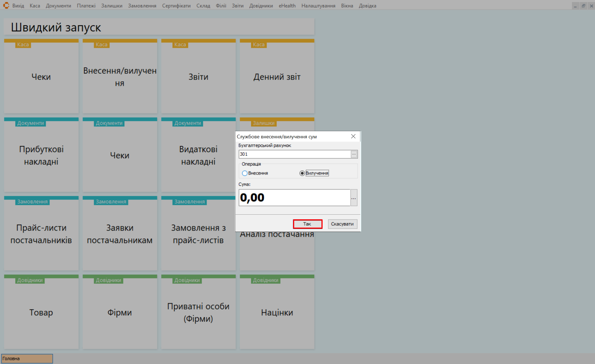Open the Прибуткові накладні tile
Viewport: 595px width, 364px height.
(41, 156)
